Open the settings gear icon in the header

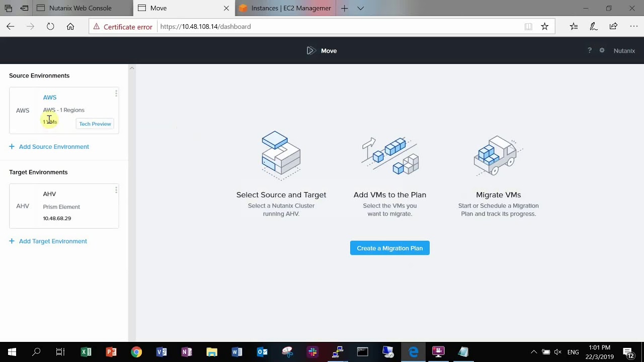point(602,50)
